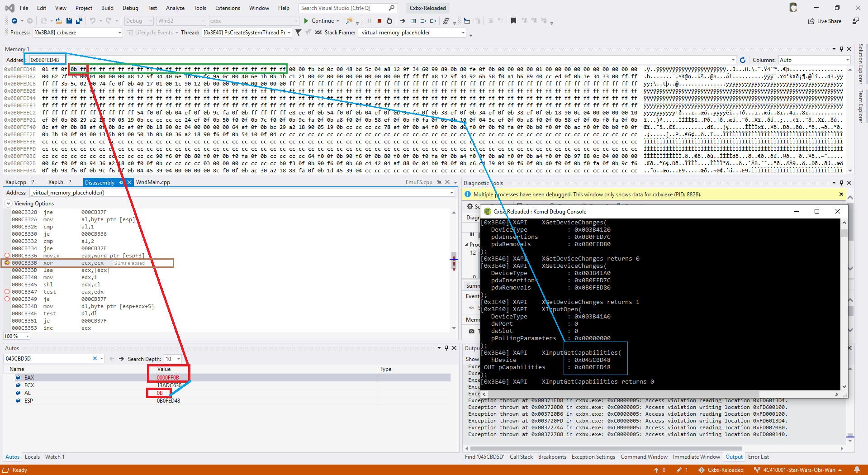The height and width of the screenshot is (475, 868).
Task: Open the Breakpoints tab
Action: point(552,457)
